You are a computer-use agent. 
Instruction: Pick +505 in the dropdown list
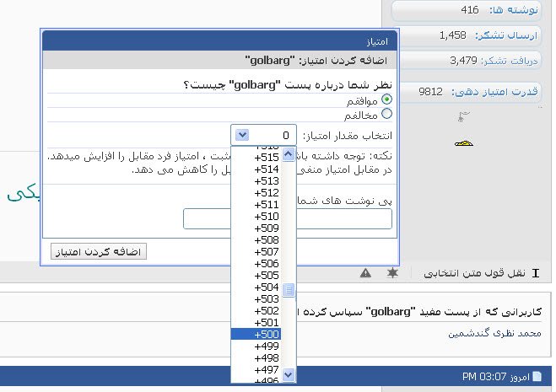click(x=256, y=275)
